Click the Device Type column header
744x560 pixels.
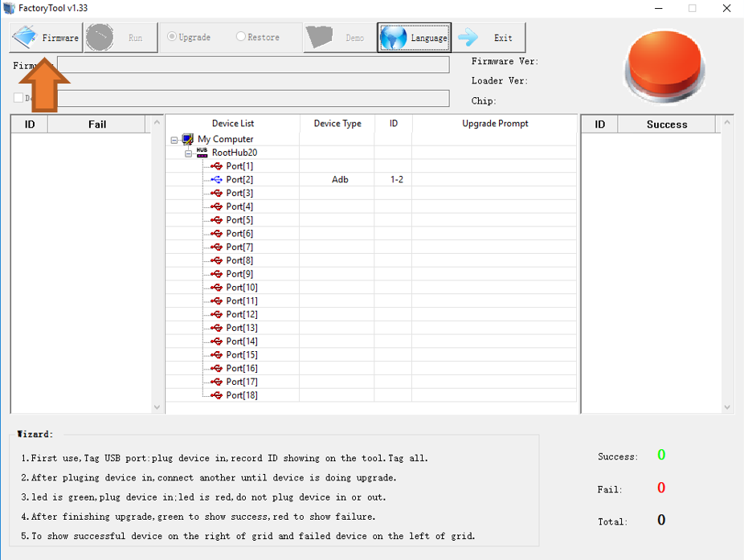pos(337,124)
